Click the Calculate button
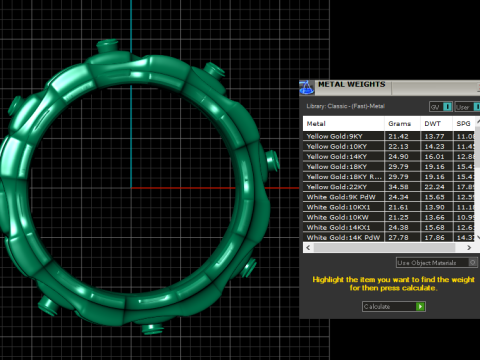480x360 pixels. pos(394,306)
